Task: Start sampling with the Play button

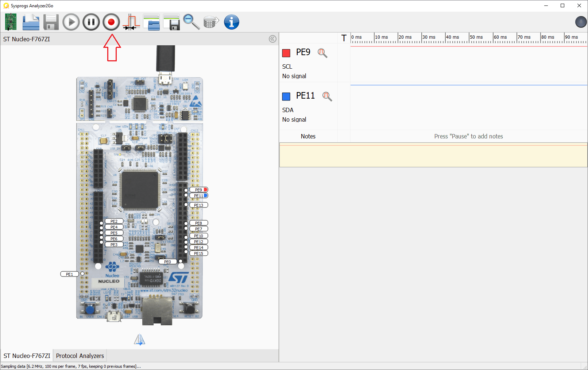Action: [71, 22]
